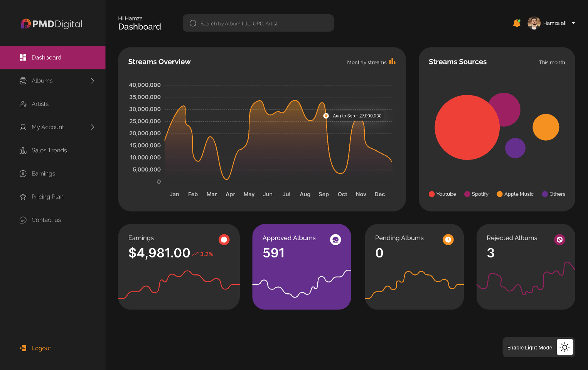Viewport: 588px width, 370px height.
Task: Click the Albums sidebar icon
Action: (23, 81)
